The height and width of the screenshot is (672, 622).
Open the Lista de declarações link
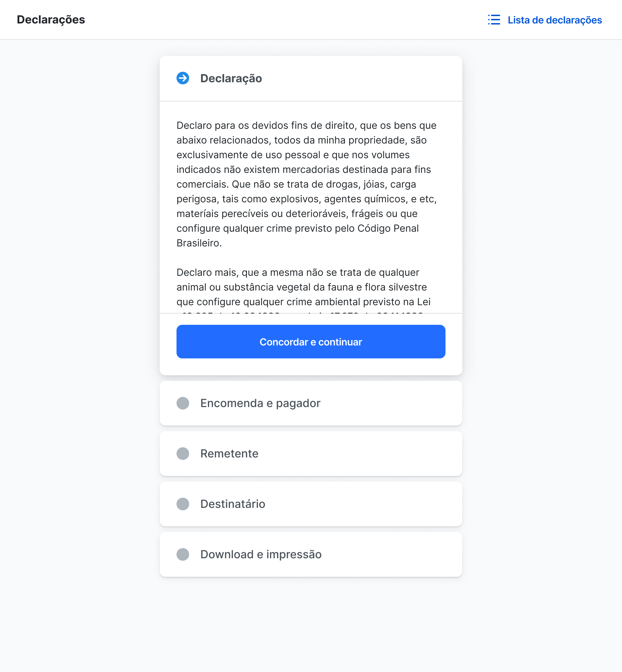(554, 20)
